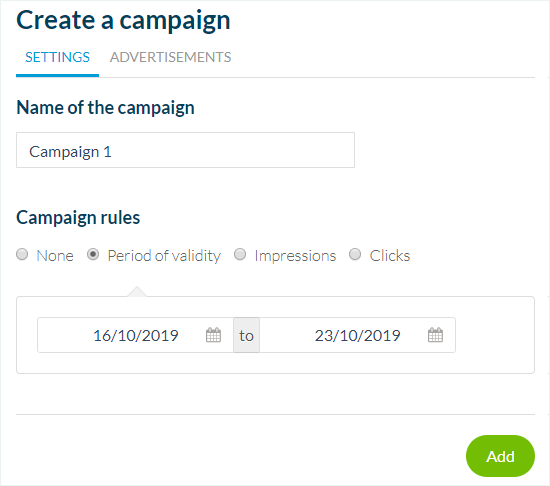Screen dimensions: 550x486
Task: Click the start date field 16/10/2019
Action: pos(135,335)
